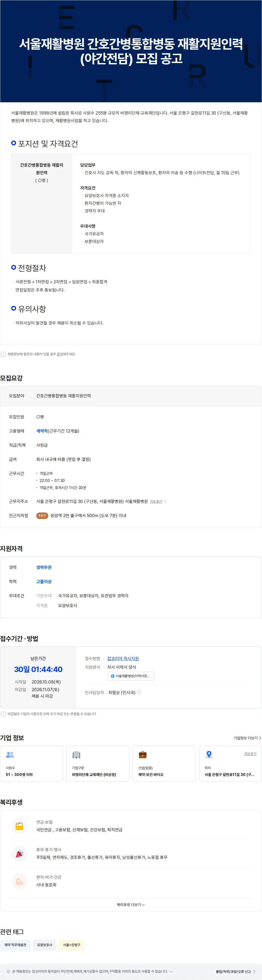Click the info icon beside 마감일은 기업의 사정으로

point(4,714)
